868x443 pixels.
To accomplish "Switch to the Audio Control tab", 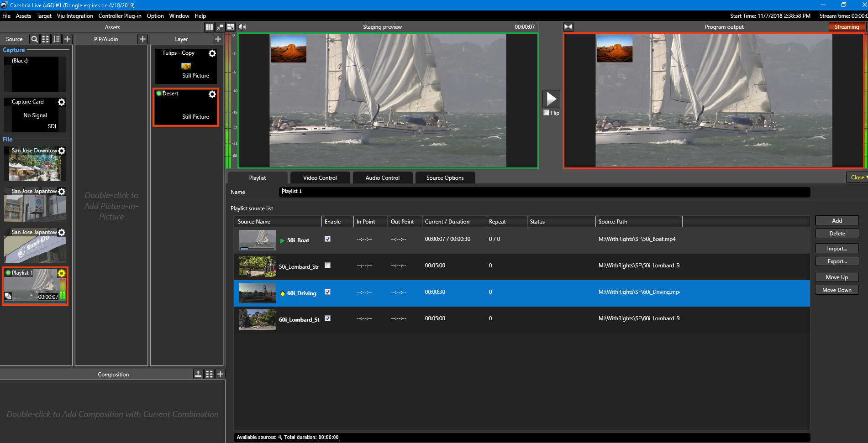I will pos(382,178).
